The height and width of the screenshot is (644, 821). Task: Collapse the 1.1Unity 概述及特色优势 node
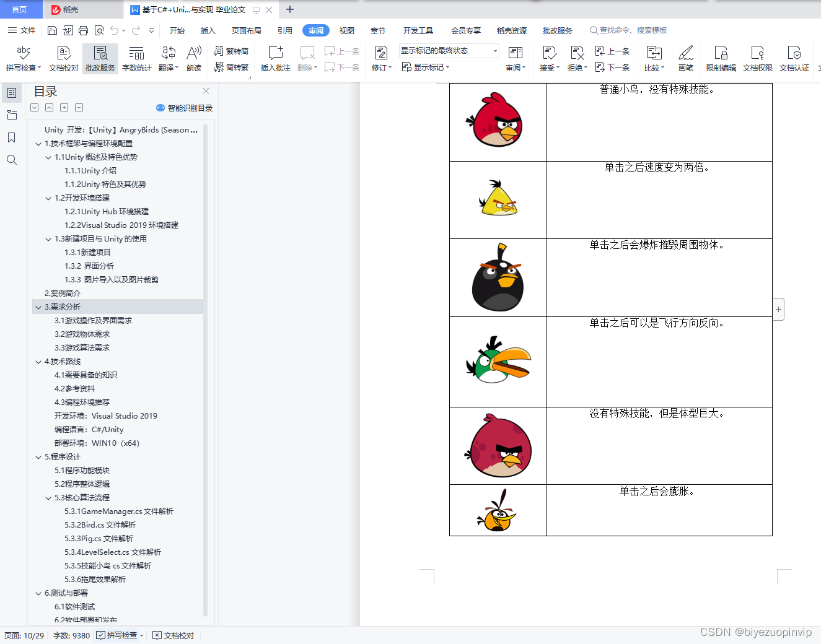(x=48, y=157)
